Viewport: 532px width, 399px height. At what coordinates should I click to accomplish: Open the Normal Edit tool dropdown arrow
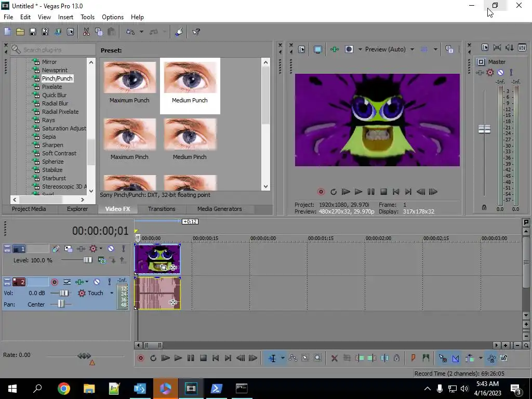coord(283,358)
